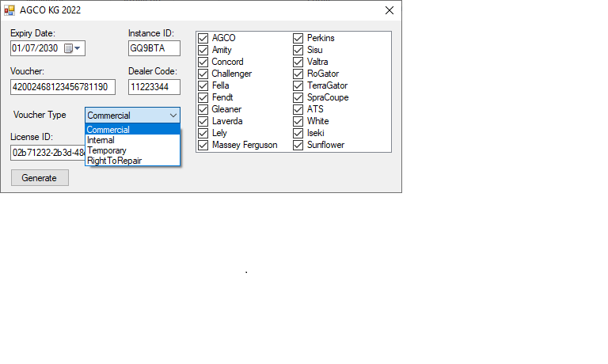Pick the highlighted Commercial list option

109,130
